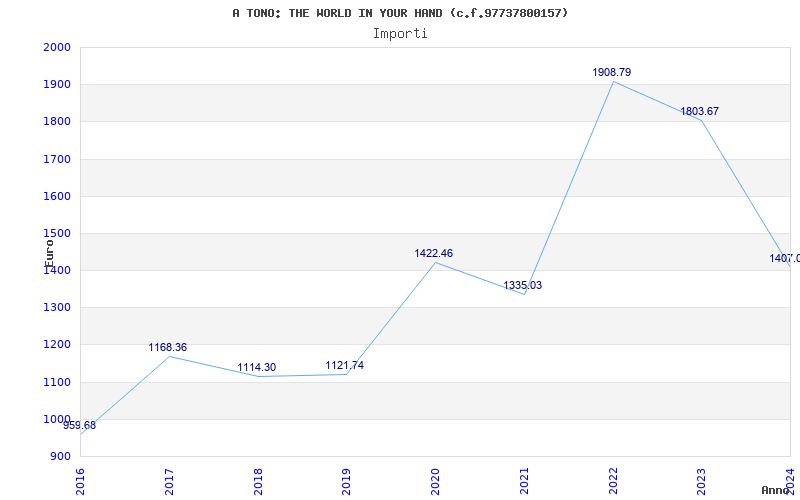Viewport: 800px width, 500px height.
Task: Click the y-axis value 1900
Action: (x=57, y=85)
